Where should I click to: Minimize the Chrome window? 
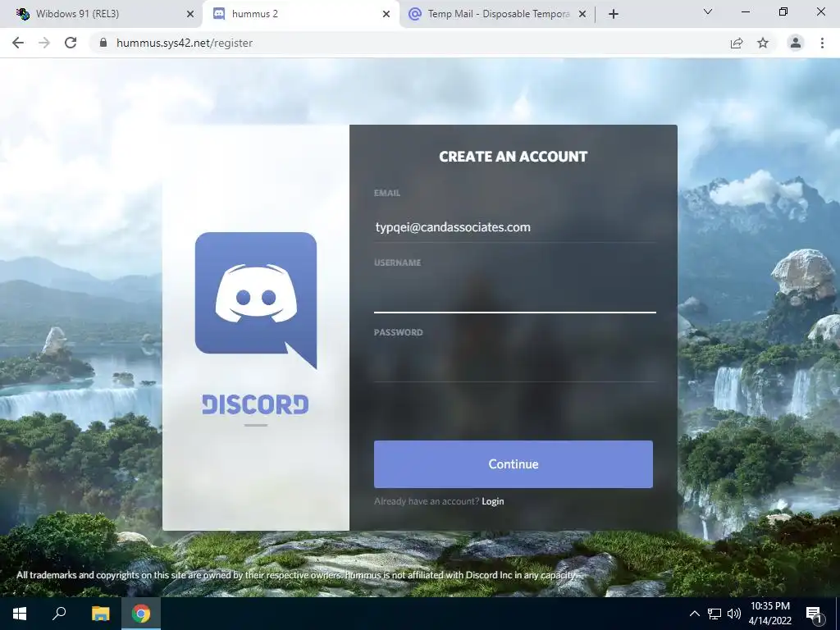click(745, 11)
